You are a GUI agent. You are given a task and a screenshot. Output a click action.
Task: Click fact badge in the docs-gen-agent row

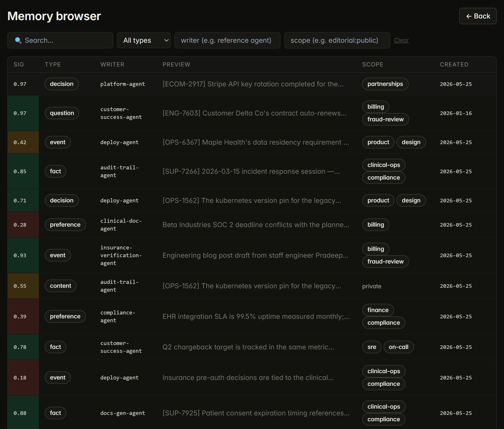click(55, 413)
